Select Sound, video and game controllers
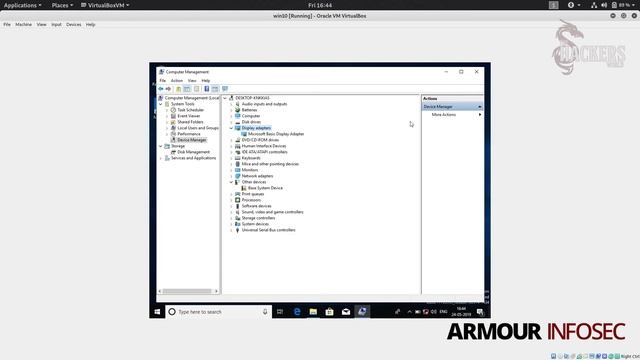640x360 pixels. [x=272, y=212]
